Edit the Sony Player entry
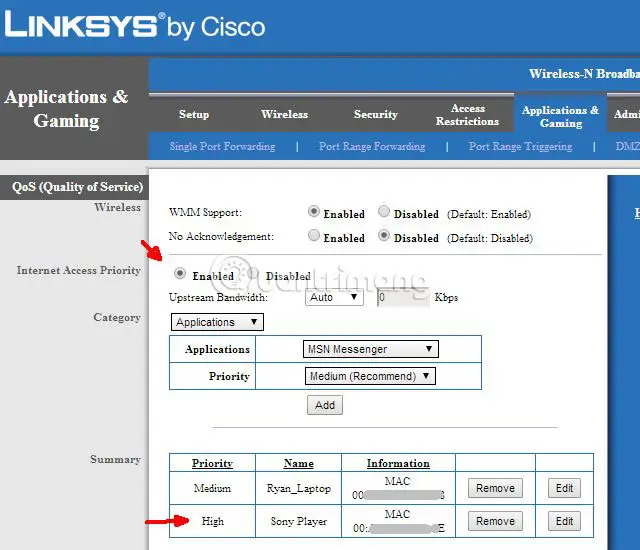The image size is (640, 550). click(564, 521)
